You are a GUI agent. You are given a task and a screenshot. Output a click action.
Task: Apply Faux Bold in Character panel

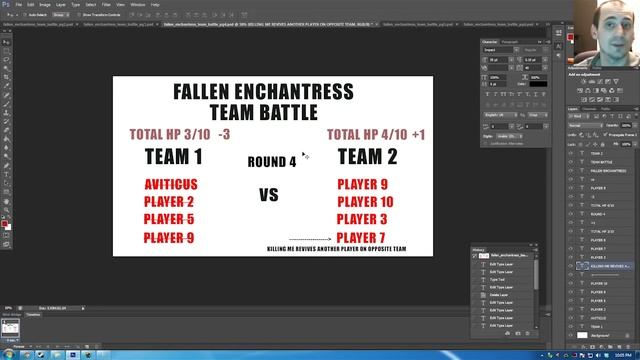487,94
